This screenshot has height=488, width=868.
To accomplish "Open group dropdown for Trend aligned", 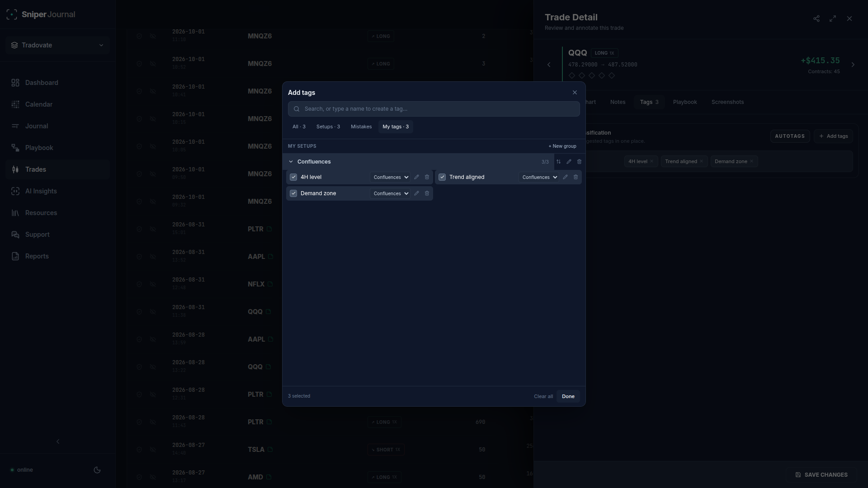I will (x=539, y=177).
